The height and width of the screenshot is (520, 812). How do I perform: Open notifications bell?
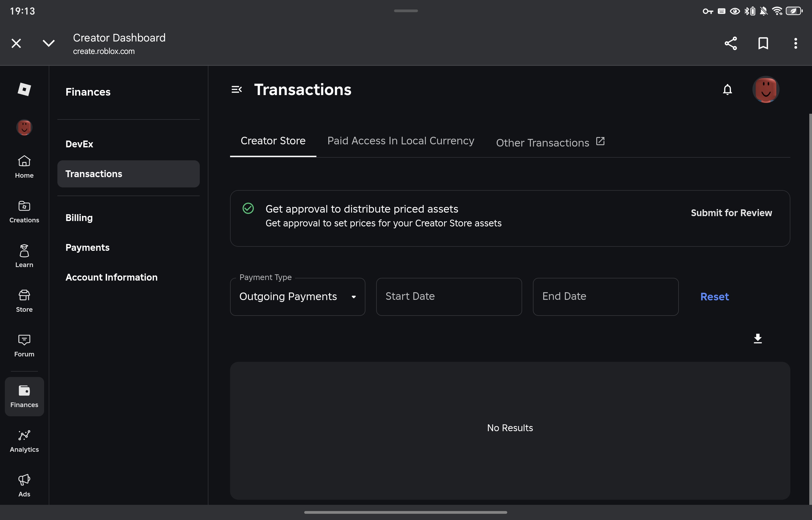(x=727, y=89)
